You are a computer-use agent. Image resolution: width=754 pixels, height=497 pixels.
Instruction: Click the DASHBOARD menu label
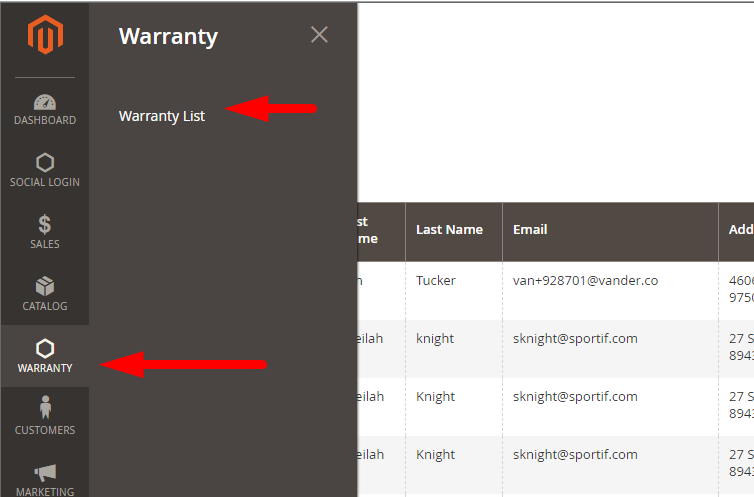45,120
